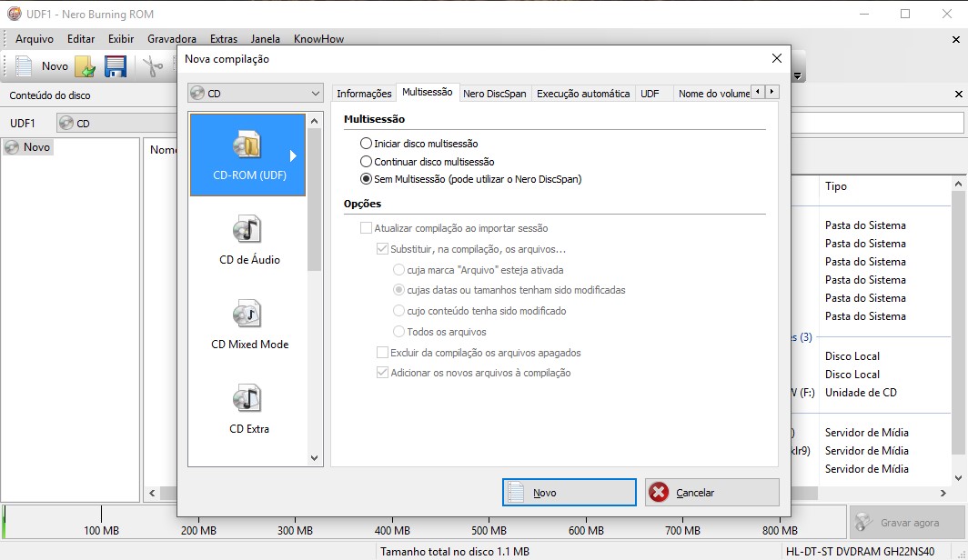Select Todos os arquivos radio button
This screenshot has height=560, width=968.
tap(398, 332)
